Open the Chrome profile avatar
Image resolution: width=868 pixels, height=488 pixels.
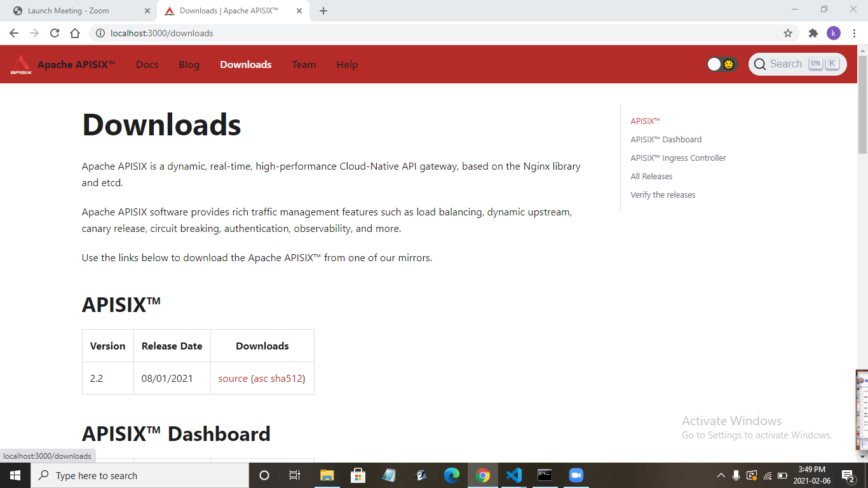point(834,33)
